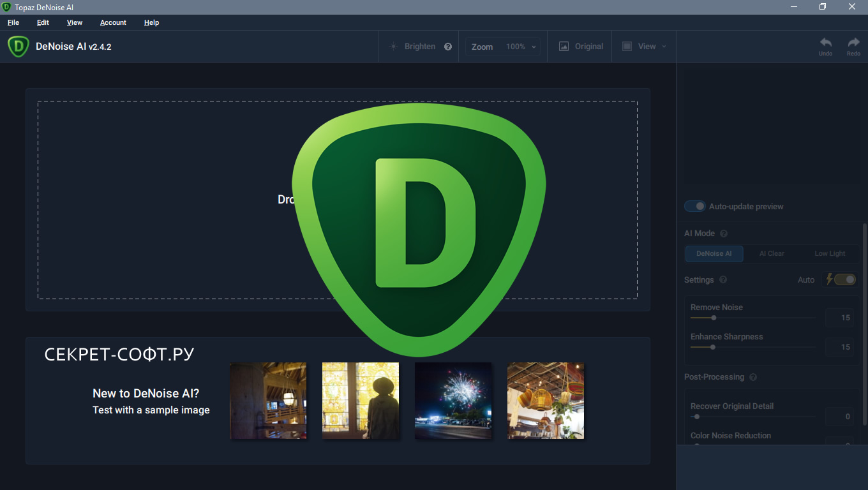Open the wooden interior sample image
Viewport: 868px width, 490px height.
tap(268, 401)
